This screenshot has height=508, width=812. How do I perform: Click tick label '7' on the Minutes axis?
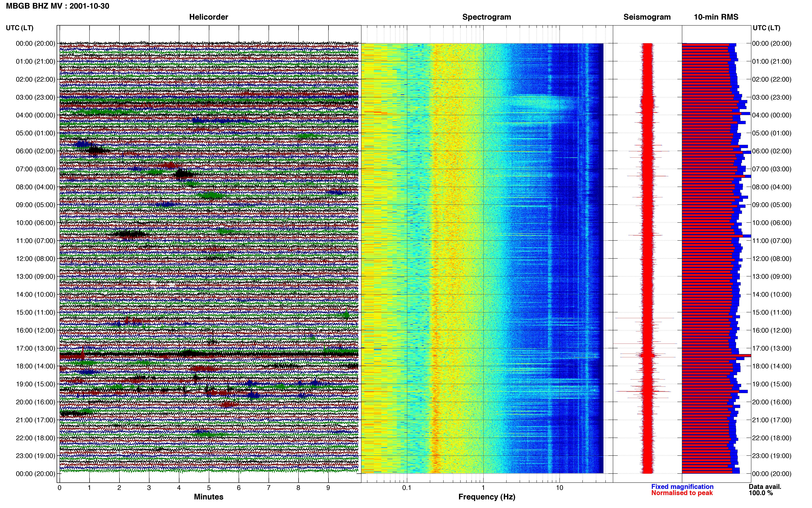[269, 487]
